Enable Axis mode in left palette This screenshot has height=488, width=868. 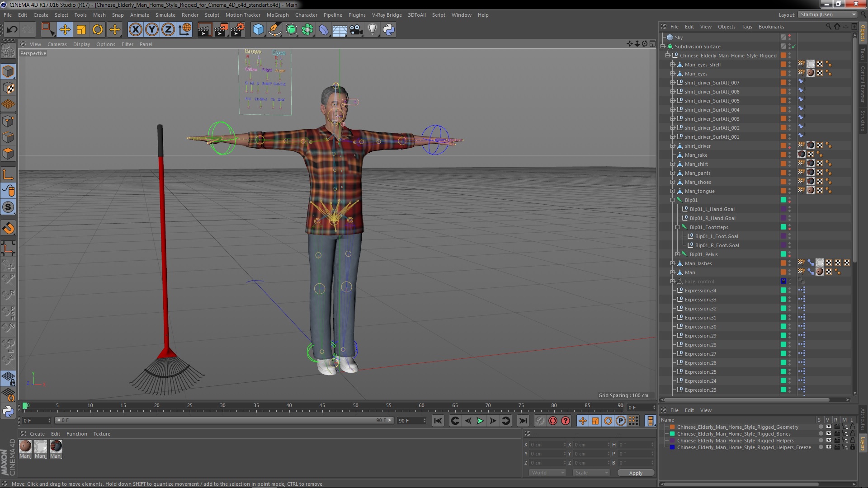(8, 174)
